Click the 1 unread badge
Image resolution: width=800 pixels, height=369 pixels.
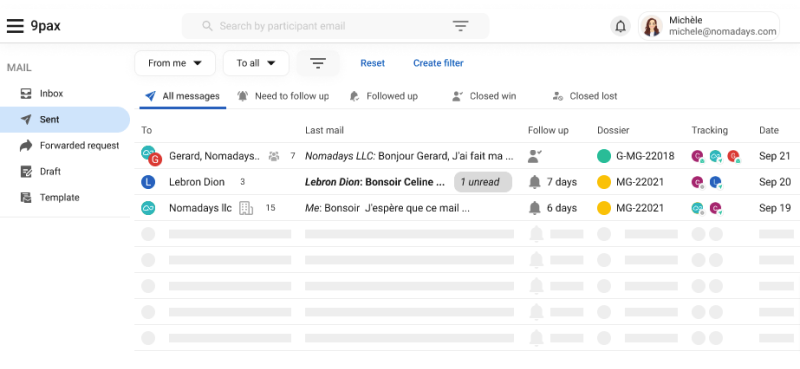tap(483, 182)
